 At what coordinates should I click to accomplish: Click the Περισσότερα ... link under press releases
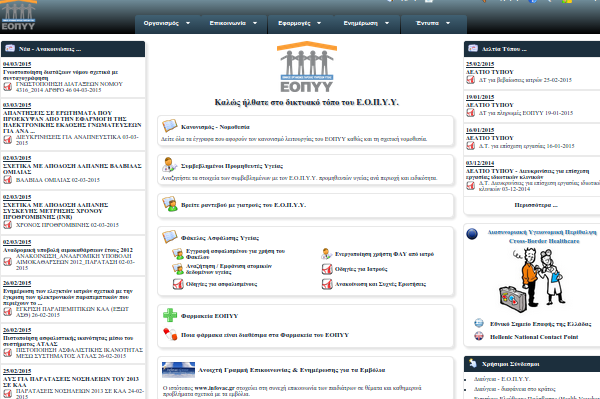pyautogui.click(x=536, y=205)
